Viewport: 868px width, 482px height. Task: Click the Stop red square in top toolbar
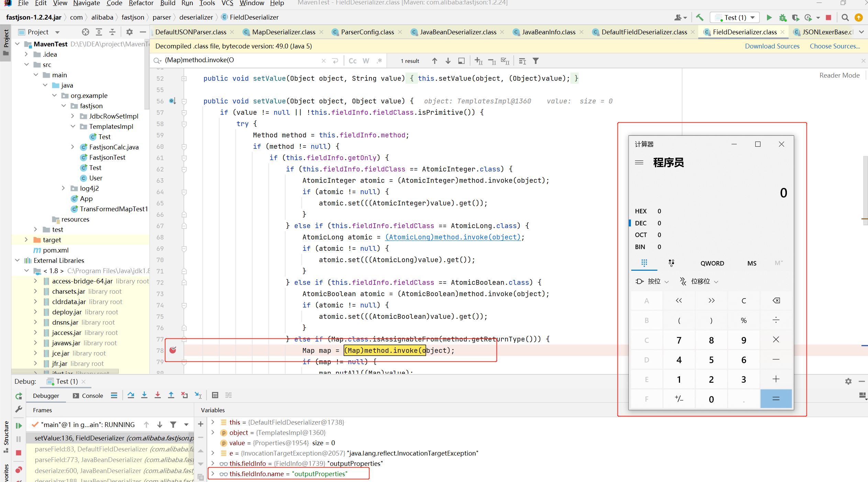[x=828, y=17]
